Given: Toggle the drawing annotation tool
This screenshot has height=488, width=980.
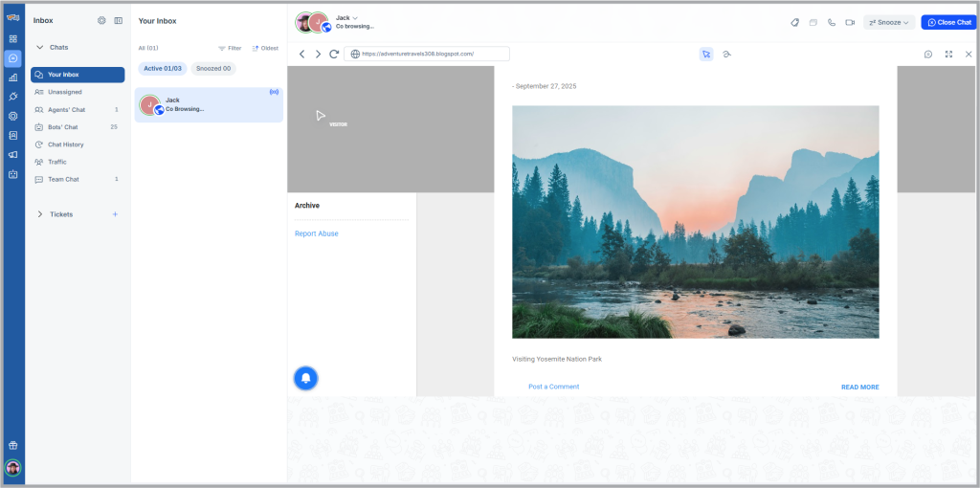Looking at the screenshot, I should click(x=727, y=55).
